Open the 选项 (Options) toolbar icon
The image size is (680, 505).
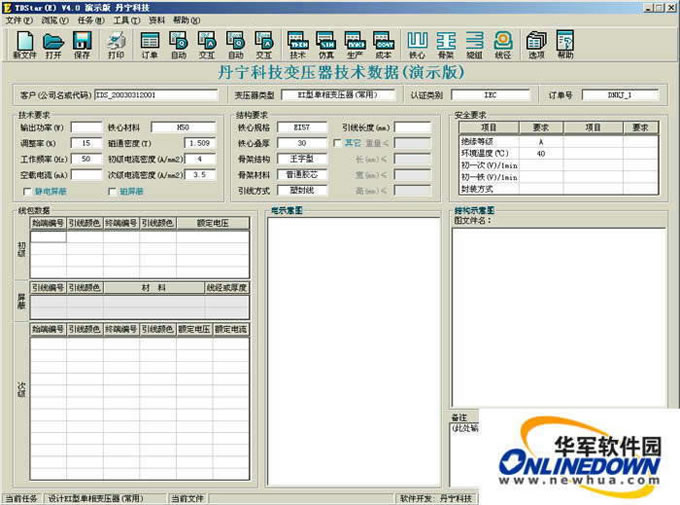coord(537,44)
